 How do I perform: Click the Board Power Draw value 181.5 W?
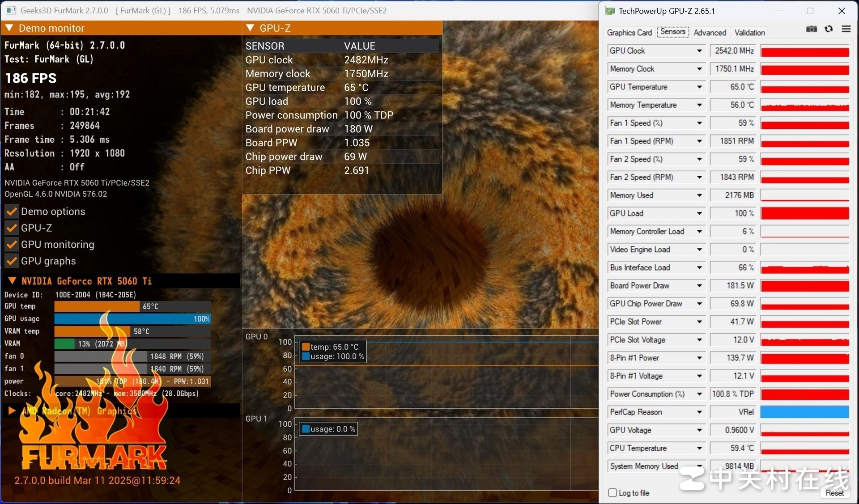pyautogui.click(x=733, y=286)
